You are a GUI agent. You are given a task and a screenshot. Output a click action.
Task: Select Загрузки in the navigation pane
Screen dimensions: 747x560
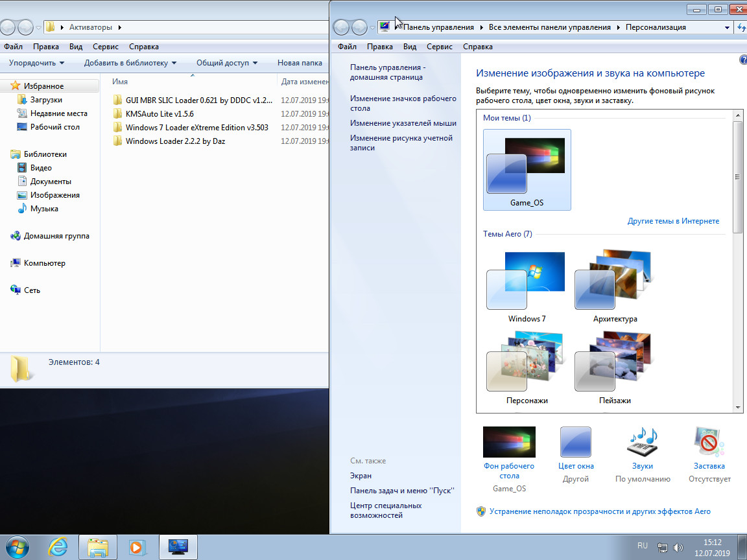[x=46, y=100]
